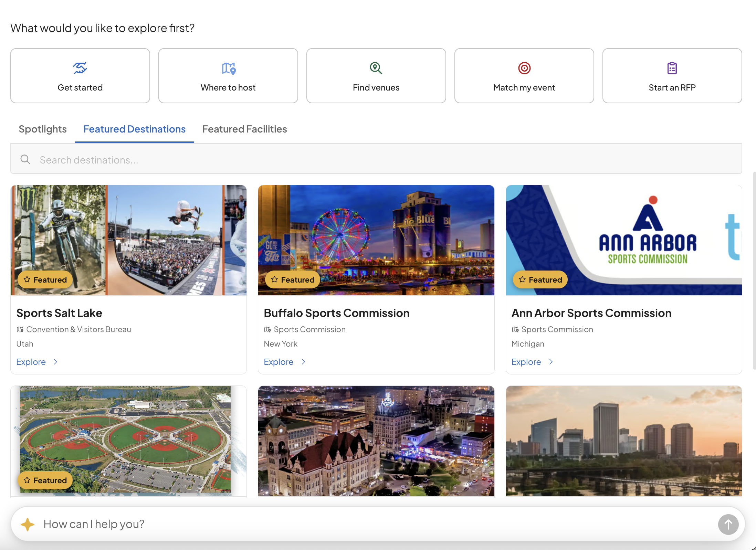
Task: Click the sunset skyline river image
Action: tap(624, 441)
